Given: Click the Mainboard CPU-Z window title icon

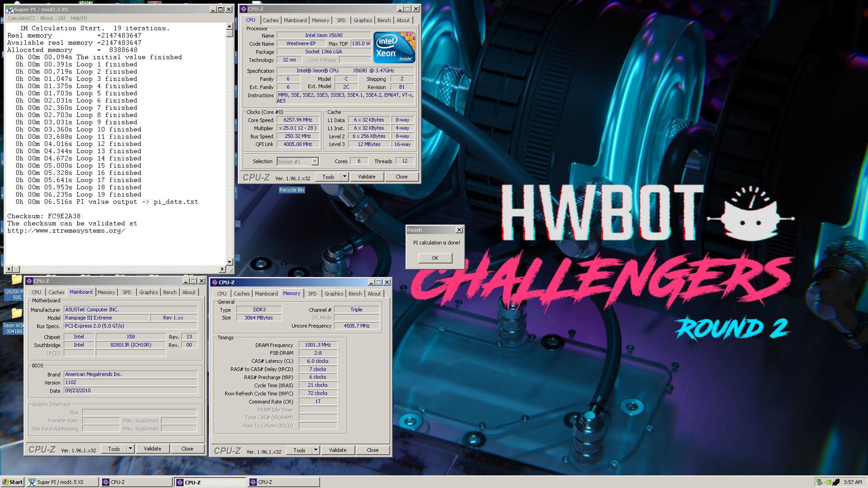Looking at the screenshot, I should pos(29,281).
